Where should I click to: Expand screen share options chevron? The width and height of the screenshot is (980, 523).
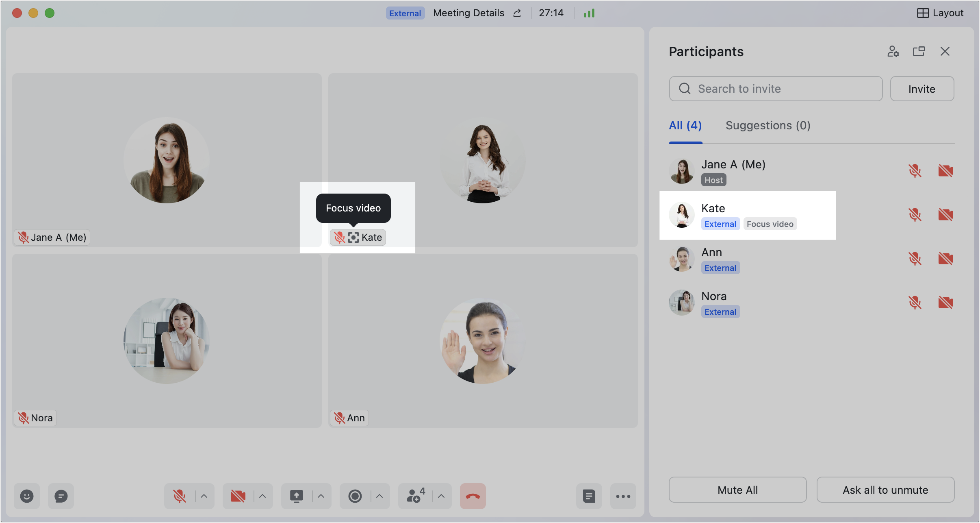[321, 496]
